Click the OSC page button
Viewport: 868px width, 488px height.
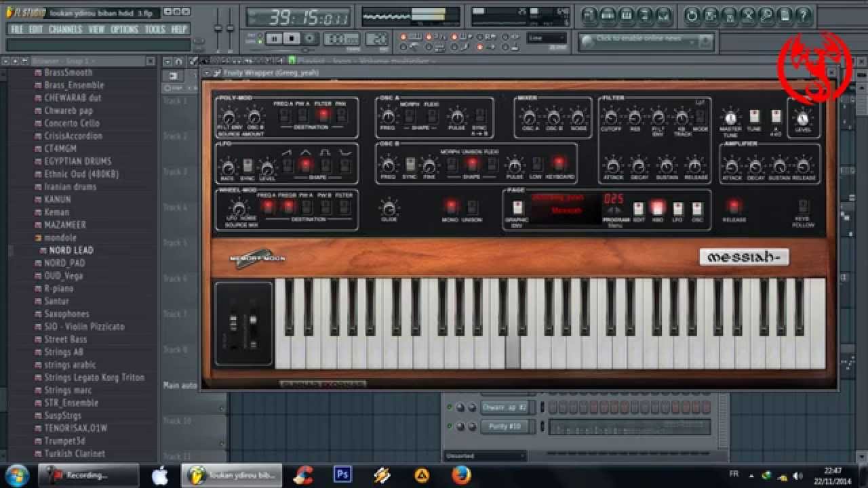click(x=697, y=208)
